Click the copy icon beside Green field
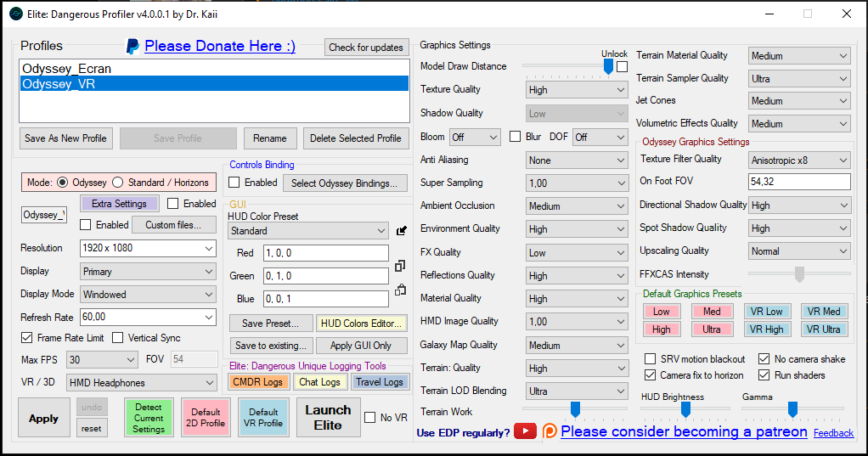868x456 pixels. (x=400, y=266)
